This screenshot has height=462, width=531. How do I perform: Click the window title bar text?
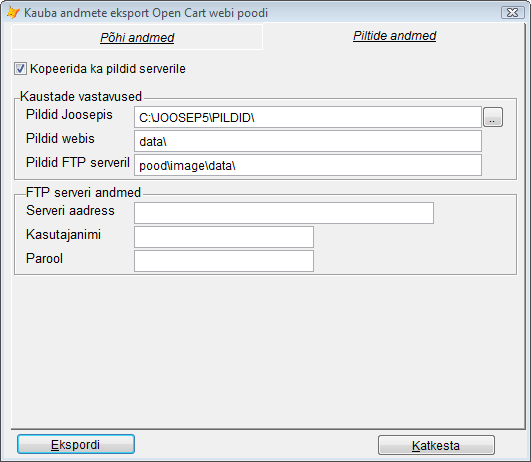(146, 13)
